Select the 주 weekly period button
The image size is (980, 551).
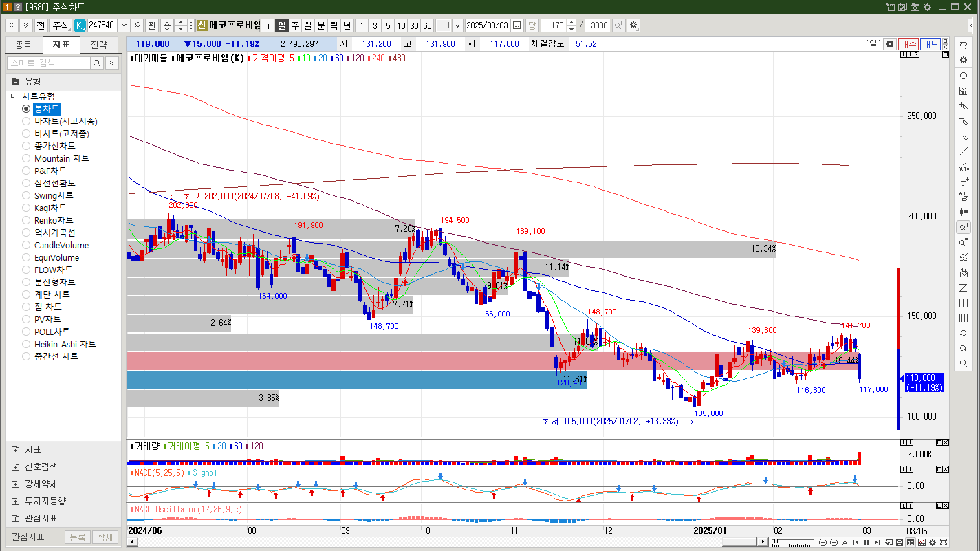[295, 25]
